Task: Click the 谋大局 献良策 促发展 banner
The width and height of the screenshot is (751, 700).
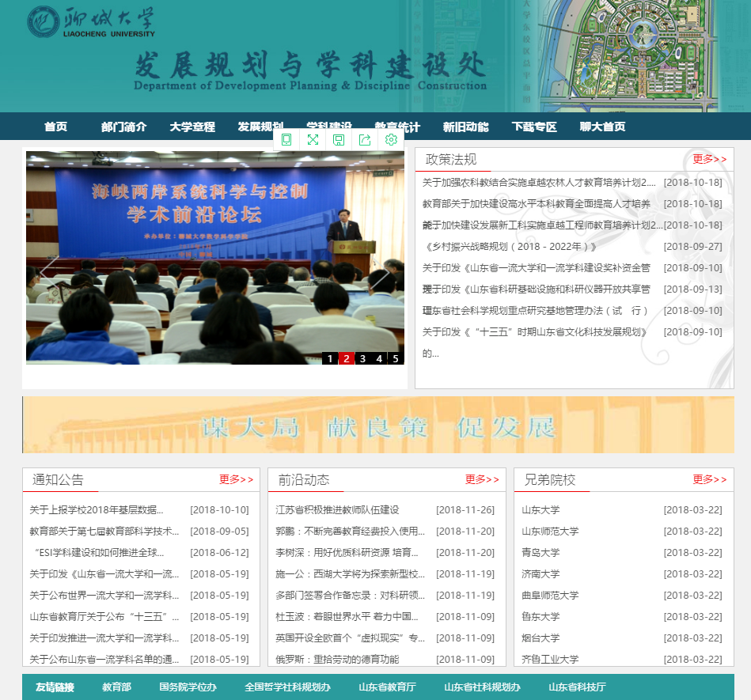Action: (378, 425)
